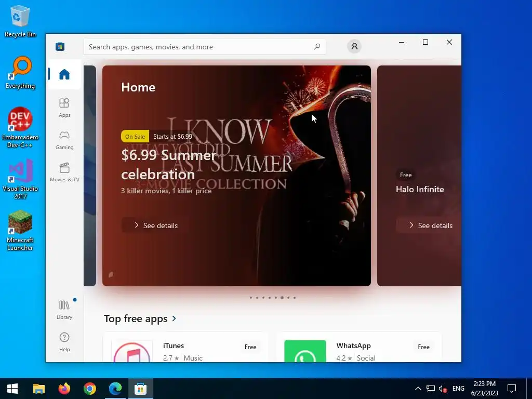Select the Everything desktop shortcut
The height and width of the screenshot is (399, 532).
click(x=20, y=73)
